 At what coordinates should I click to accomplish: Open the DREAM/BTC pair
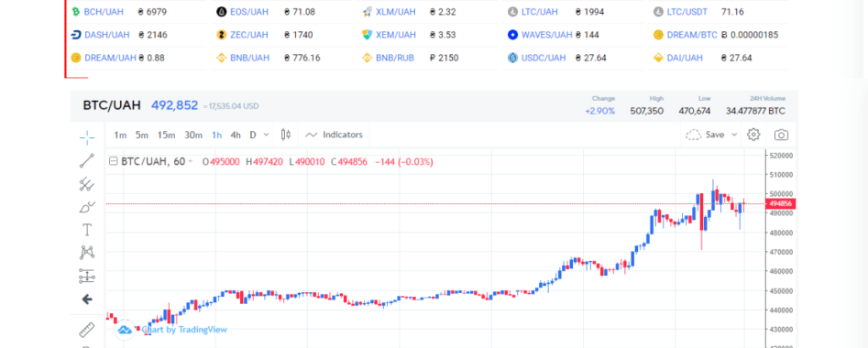[x=692, y=35]
